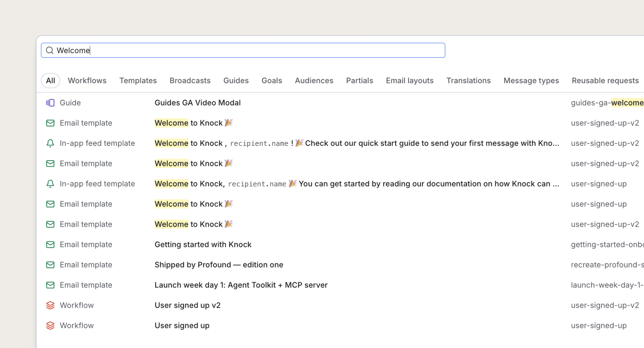Image resolution: width=644 pixels, height=348 pixels.
Task: Switch to the Templates tab
Action: 138,81
